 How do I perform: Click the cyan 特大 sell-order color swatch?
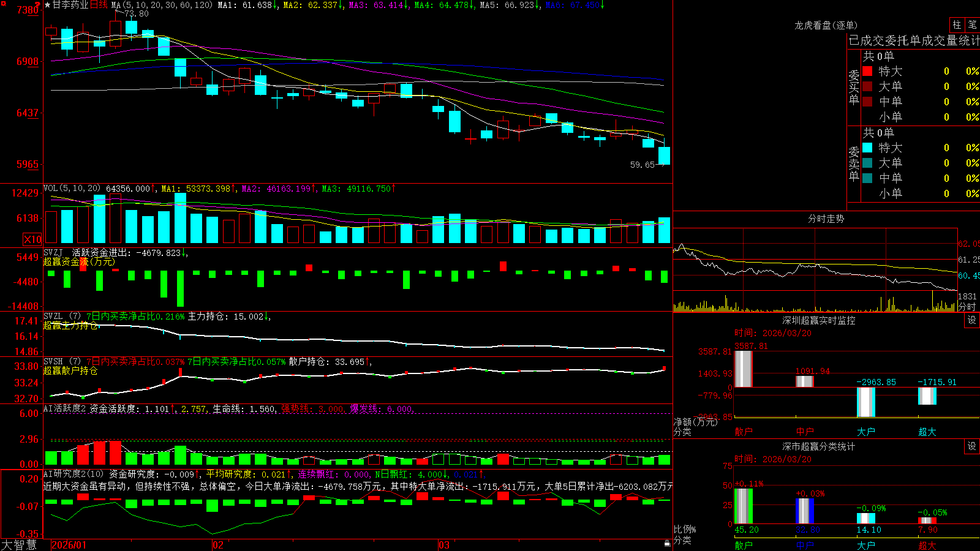point(867,148)
